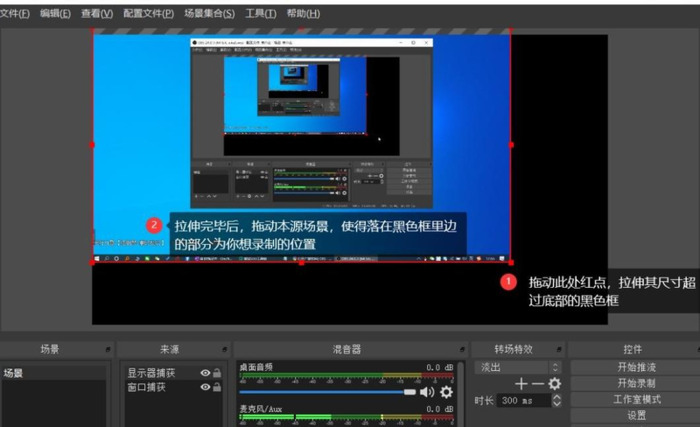The height and width of the screenshot is (427, 700).
Task: Click the 麦克风/Aux audio level meter
Action: click(x=347, y=417)
